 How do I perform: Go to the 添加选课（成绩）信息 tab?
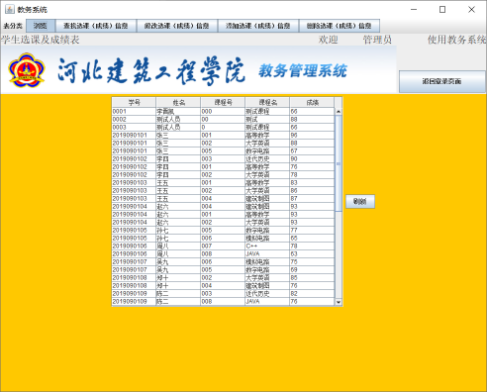[x=258, y=26]
